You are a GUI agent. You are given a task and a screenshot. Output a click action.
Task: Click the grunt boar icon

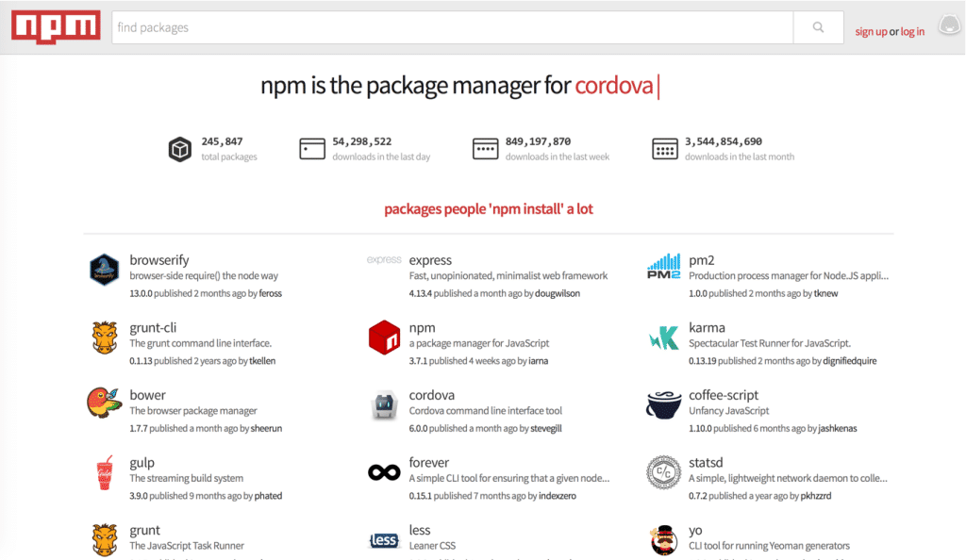tap(104, 539)
